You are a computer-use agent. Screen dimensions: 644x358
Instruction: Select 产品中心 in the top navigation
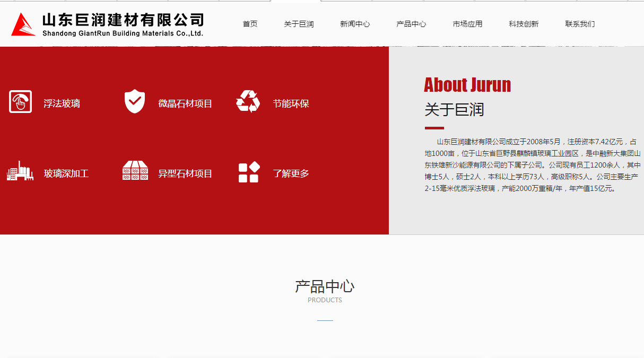click(x=411, y=24)
